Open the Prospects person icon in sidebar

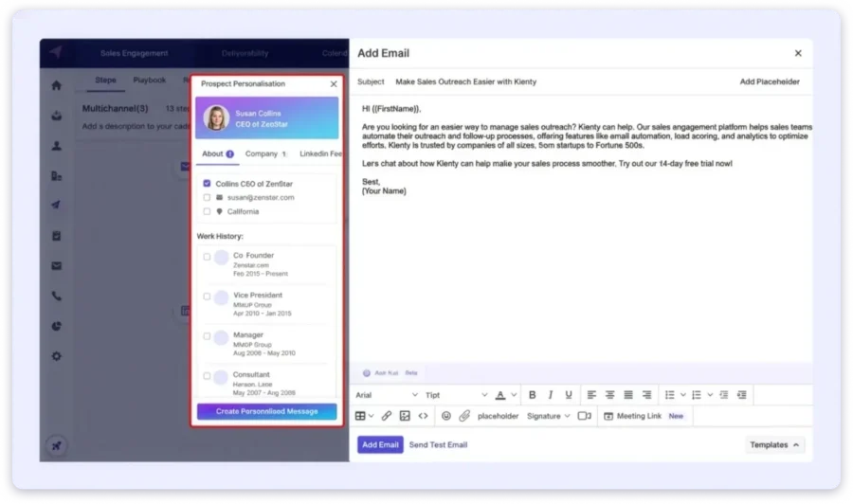56,146
